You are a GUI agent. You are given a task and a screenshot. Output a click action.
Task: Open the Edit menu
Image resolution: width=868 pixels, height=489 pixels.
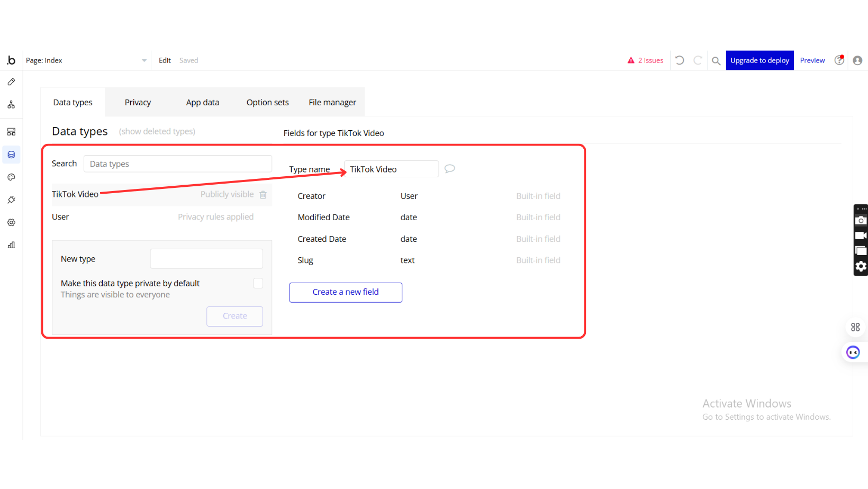point(165,61)
